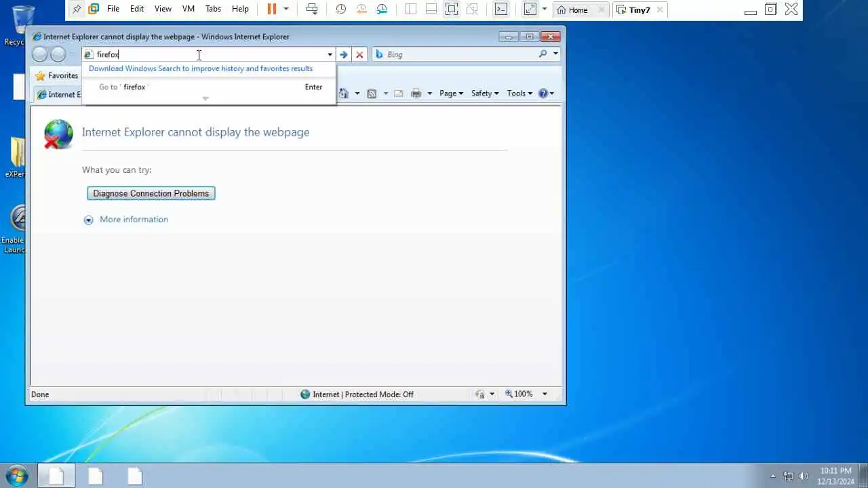The height and width of the screenshot is (488, 868).
Task: Open the VMware Edit menu
Action: point(137,9)
